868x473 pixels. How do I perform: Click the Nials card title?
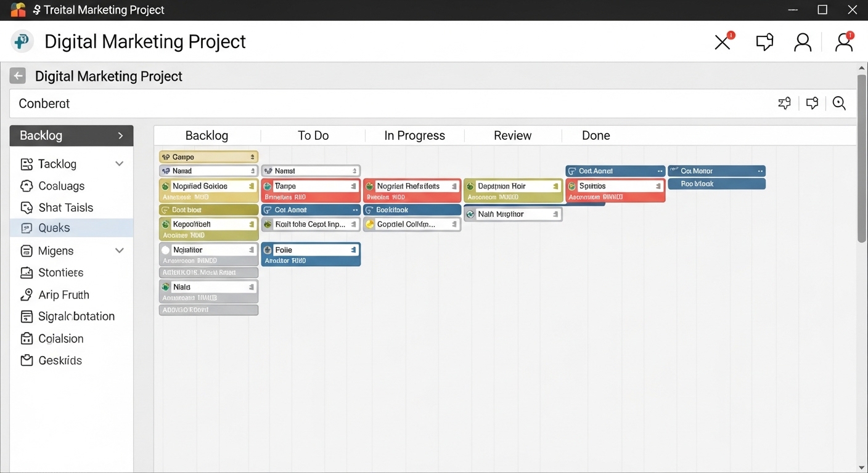click(x=182, y=287)
